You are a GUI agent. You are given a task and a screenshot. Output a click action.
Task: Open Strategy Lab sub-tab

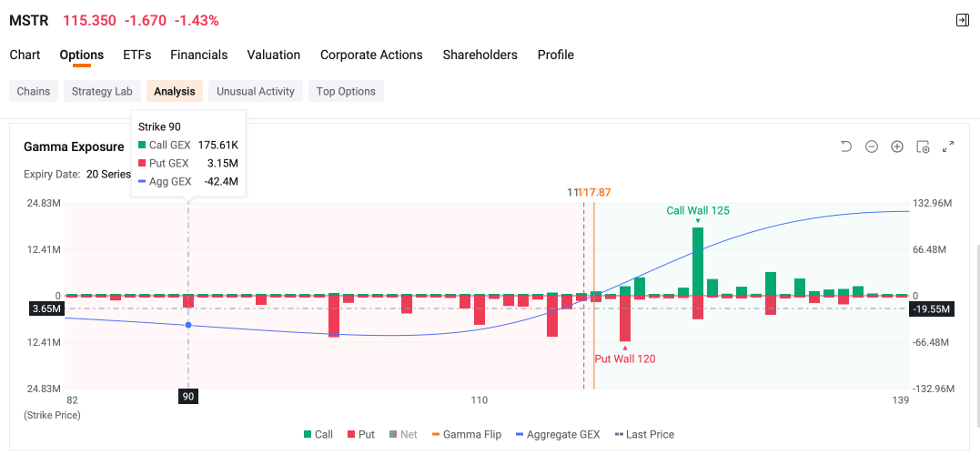[x=102, y=91]
